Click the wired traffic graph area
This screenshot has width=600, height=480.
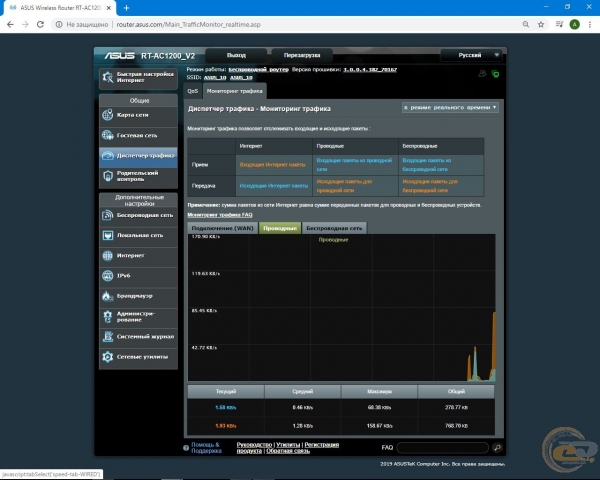[x=341, y=308]
